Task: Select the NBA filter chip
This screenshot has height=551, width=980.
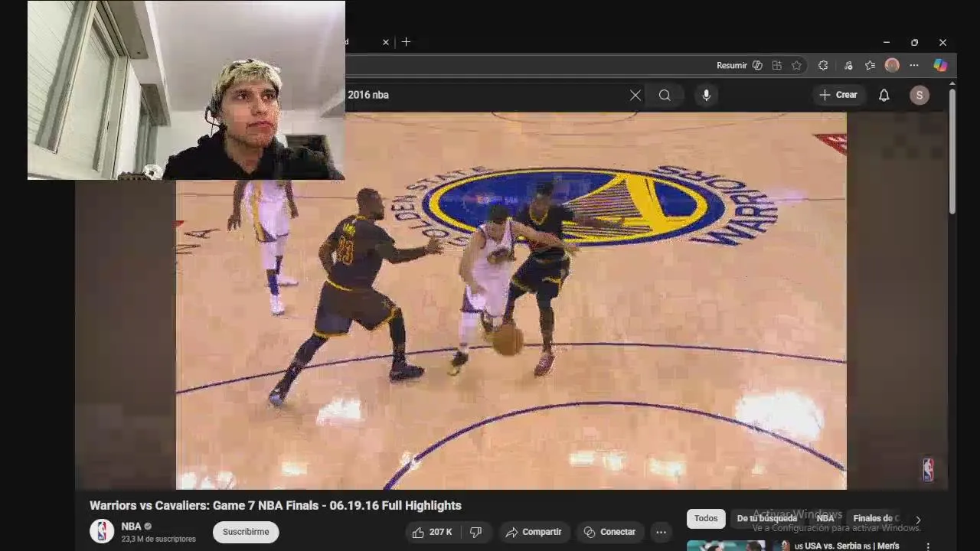Action: click(x=825, y=519)
